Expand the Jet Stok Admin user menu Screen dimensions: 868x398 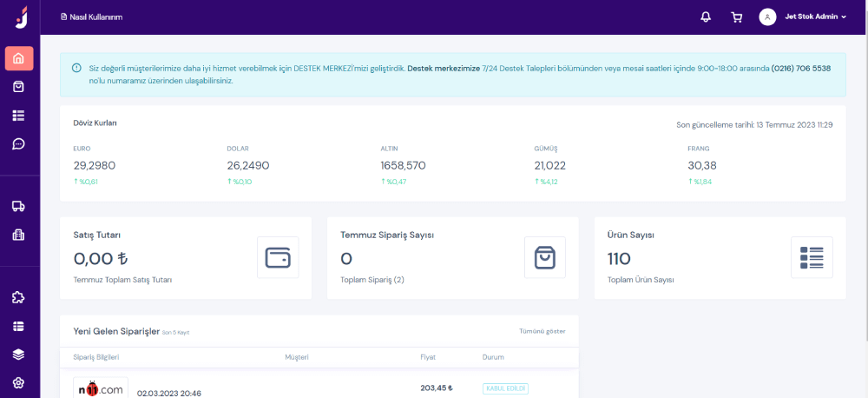pyautogui.click(x=803, y=17)
